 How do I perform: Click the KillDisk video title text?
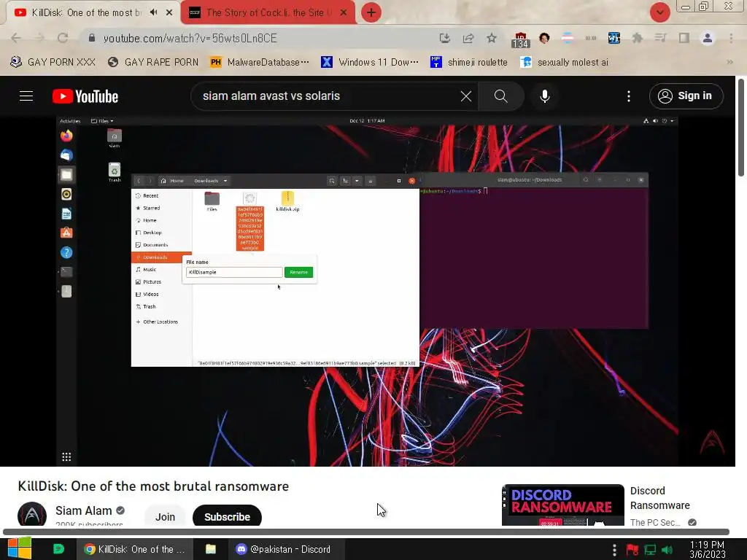coord(153,486)
